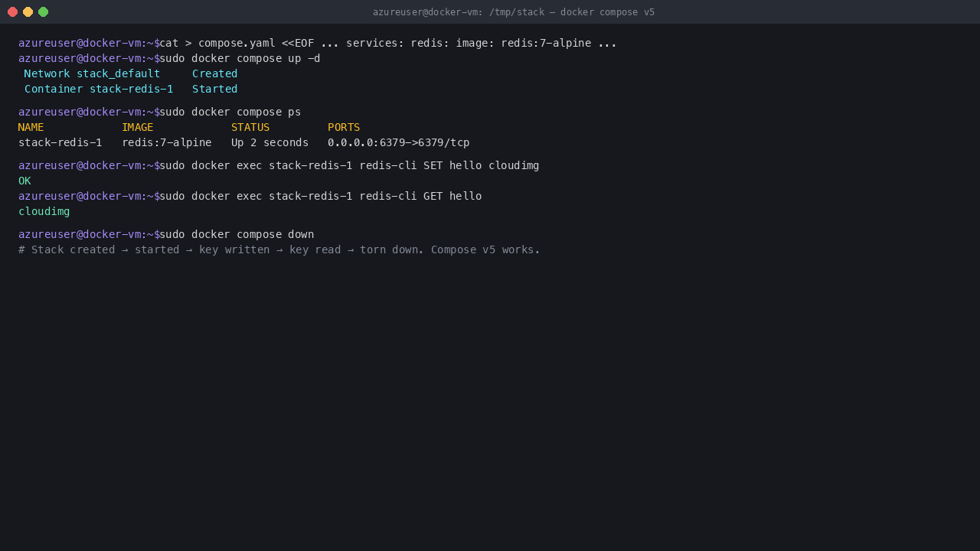
Task: Click the yellow minimize window button
Action: [28, 11]
